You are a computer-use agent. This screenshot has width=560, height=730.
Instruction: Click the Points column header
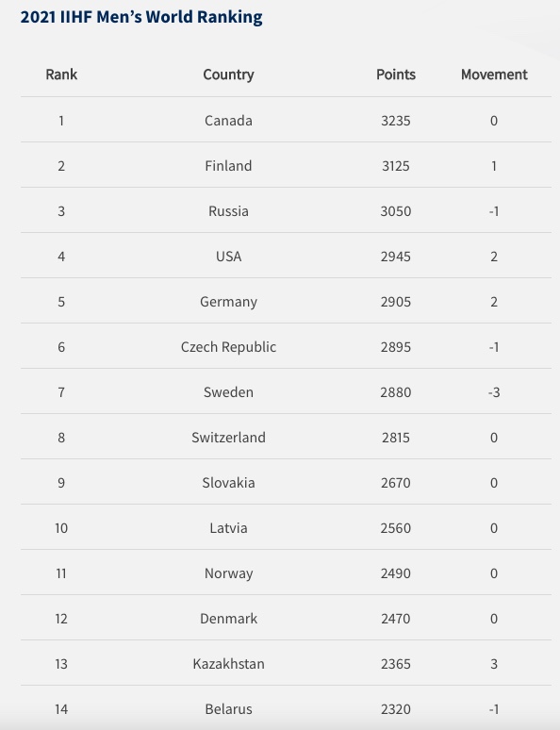[x=396, y=75]
